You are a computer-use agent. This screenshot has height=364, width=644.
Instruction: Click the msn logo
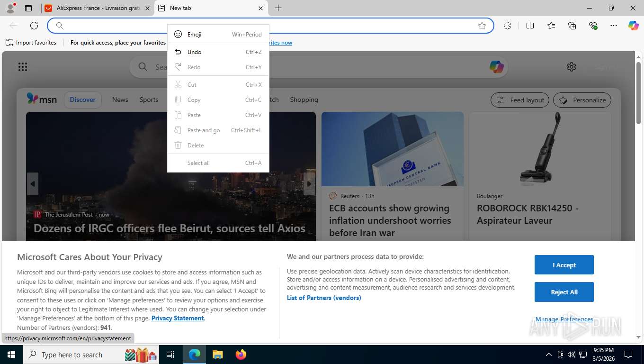pos(42,99)
